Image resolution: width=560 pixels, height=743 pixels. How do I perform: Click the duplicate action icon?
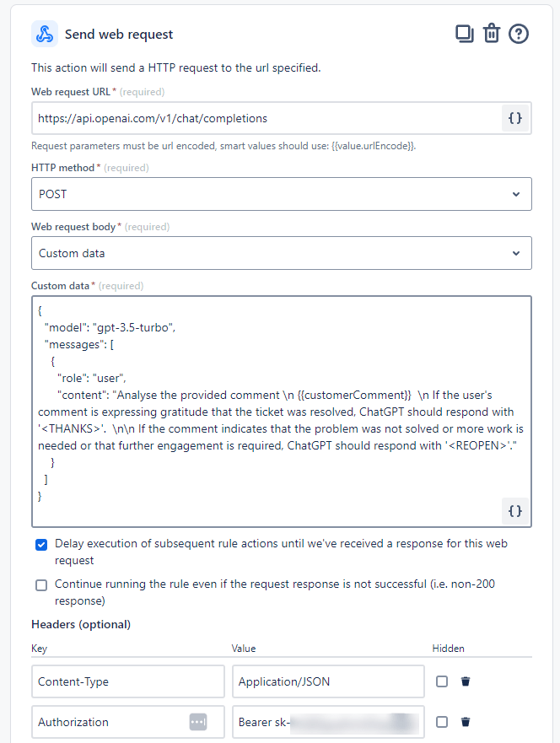click(464, 34)
